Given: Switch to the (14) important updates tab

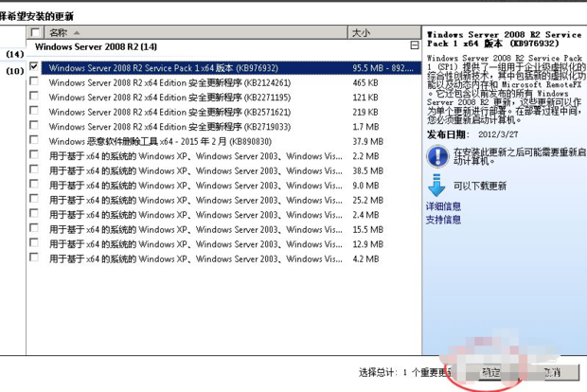Looking at the screenshot, I should click(15, 54).
